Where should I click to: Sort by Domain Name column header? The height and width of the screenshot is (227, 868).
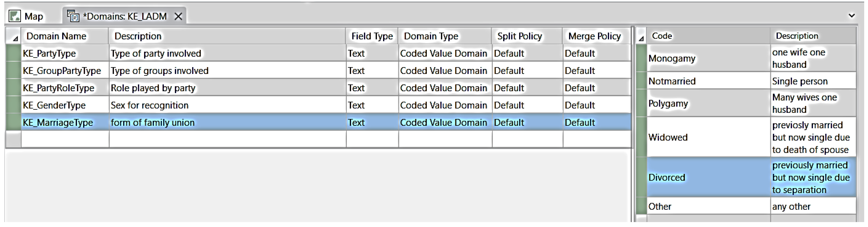click(56, 36)
